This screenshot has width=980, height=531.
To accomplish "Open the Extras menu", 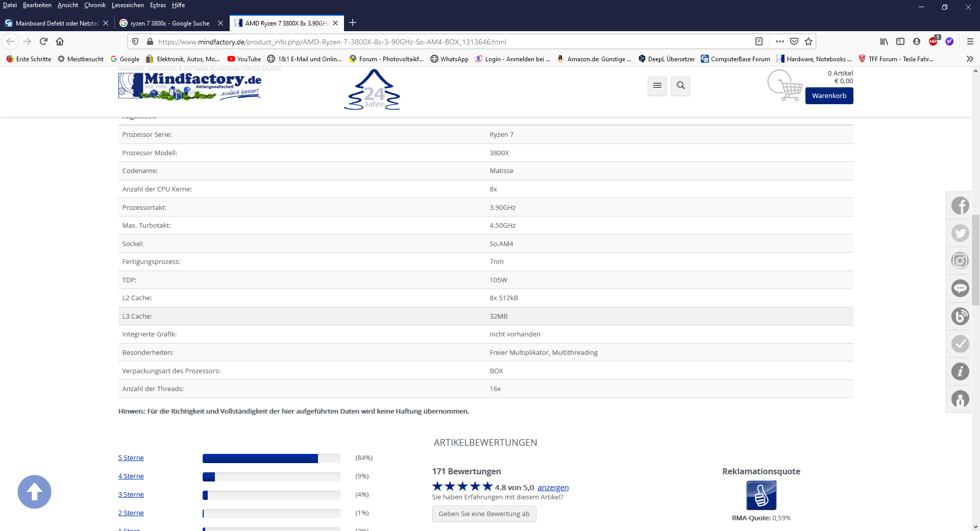I will 158,5.
